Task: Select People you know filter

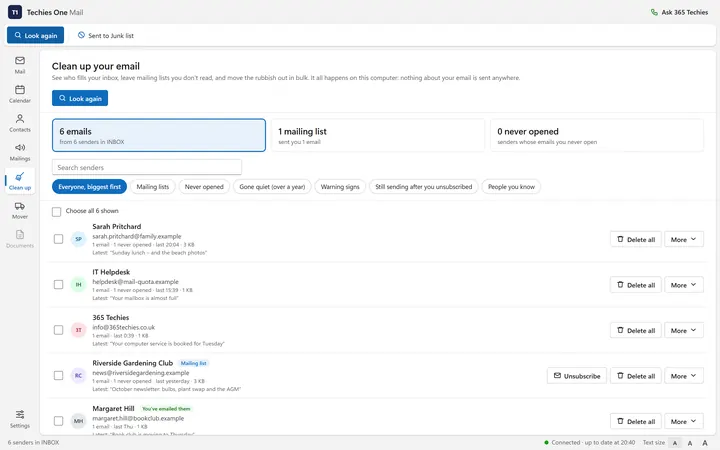Action: (511, 187)
